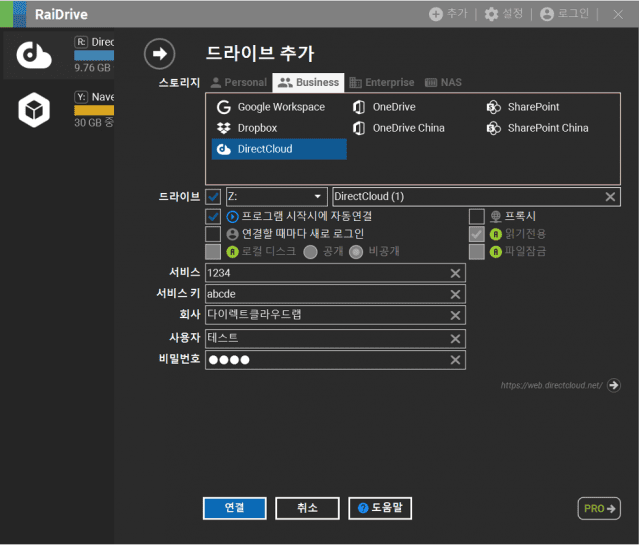Viewport: 639px width, 545px height.
Task: Click the blue R: drive usage bar
Action: point(94,55)
